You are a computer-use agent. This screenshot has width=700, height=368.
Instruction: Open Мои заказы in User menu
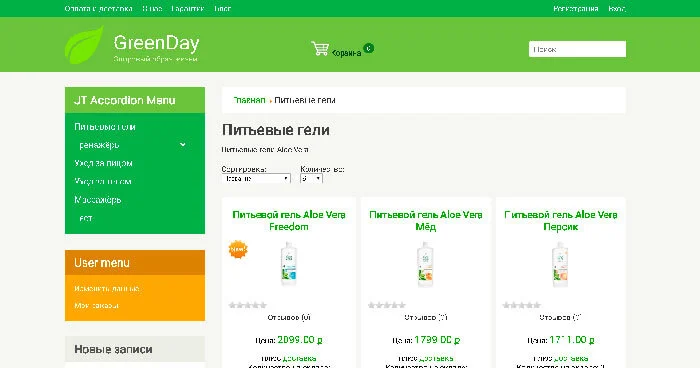[x=96, y=305]
